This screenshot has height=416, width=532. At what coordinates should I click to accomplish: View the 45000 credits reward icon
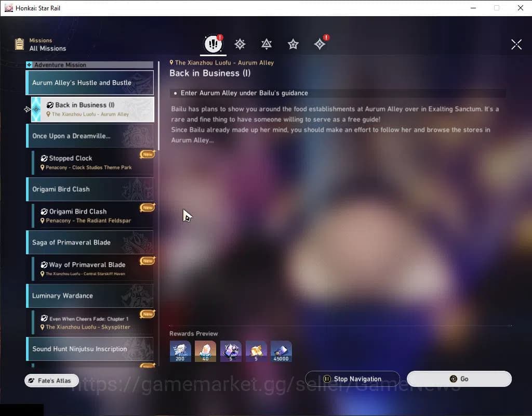pos(281,351)
